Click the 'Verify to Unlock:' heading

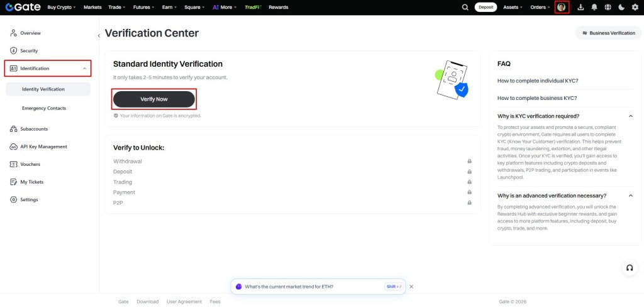click(139, 148)
